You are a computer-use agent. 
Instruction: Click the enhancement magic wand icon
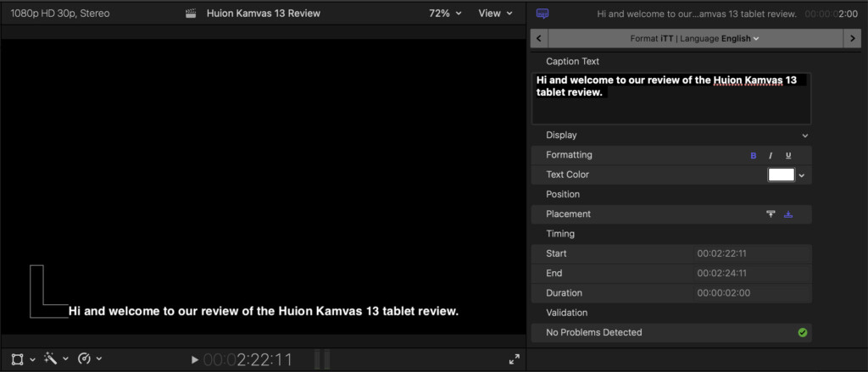[50, 359]
